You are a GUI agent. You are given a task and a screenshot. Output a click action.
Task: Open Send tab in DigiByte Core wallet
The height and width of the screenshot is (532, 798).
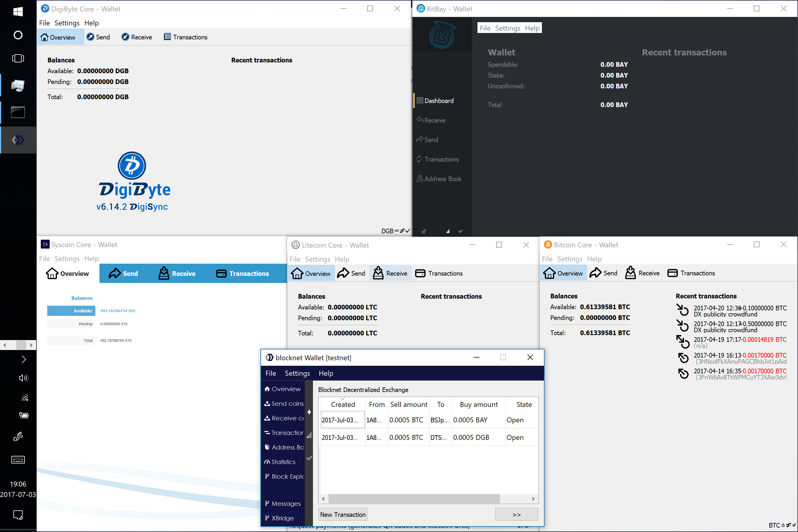click(98, 37)
